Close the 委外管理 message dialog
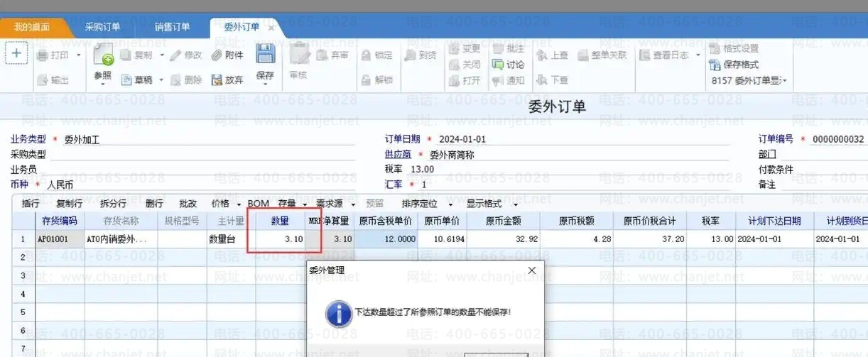This screenshot has height=357, width=868. click(532, 270)
